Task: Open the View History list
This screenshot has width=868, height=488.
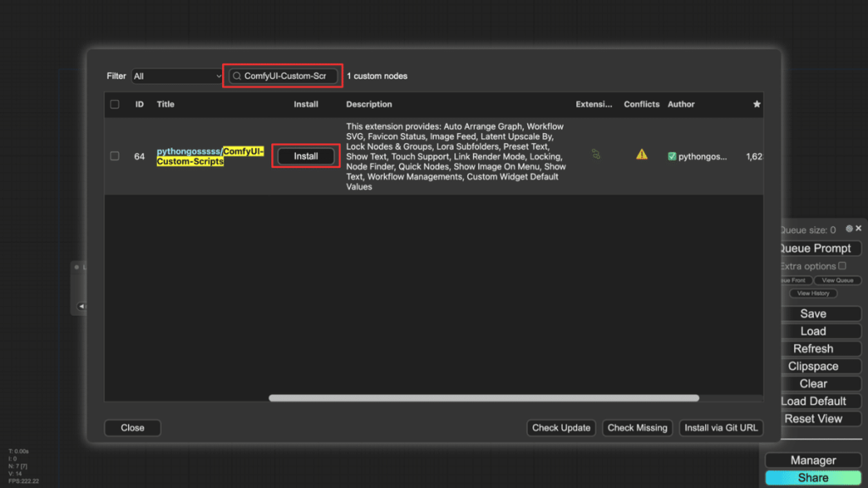Action: click(813, 293)
